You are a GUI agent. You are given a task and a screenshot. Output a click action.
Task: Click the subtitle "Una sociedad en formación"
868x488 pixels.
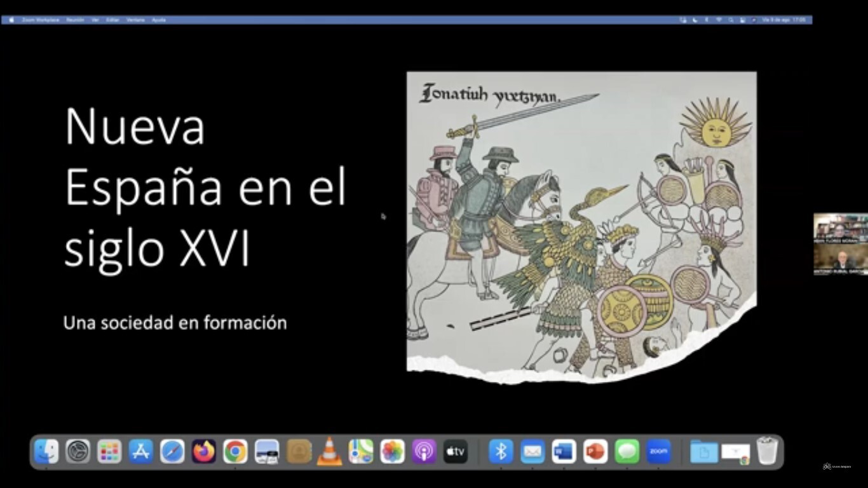pyautogui.click(x=175, y=322)
